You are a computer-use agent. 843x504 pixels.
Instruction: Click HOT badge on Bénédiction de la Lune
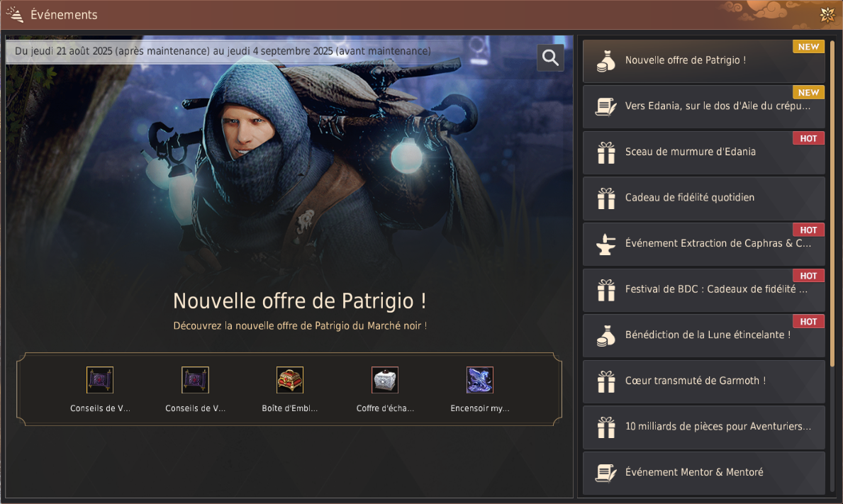(x=808, y=321)
